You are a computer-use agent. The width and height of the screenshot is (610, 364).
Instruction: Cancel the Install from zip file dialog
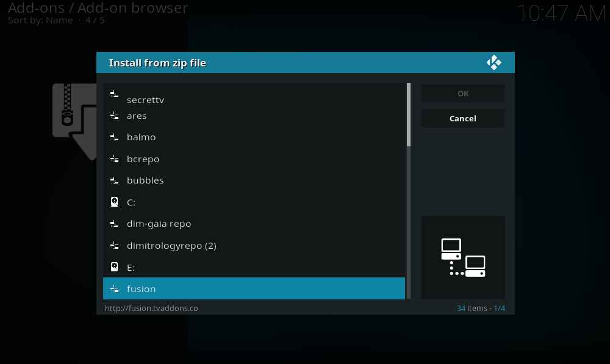click(463, 119)
